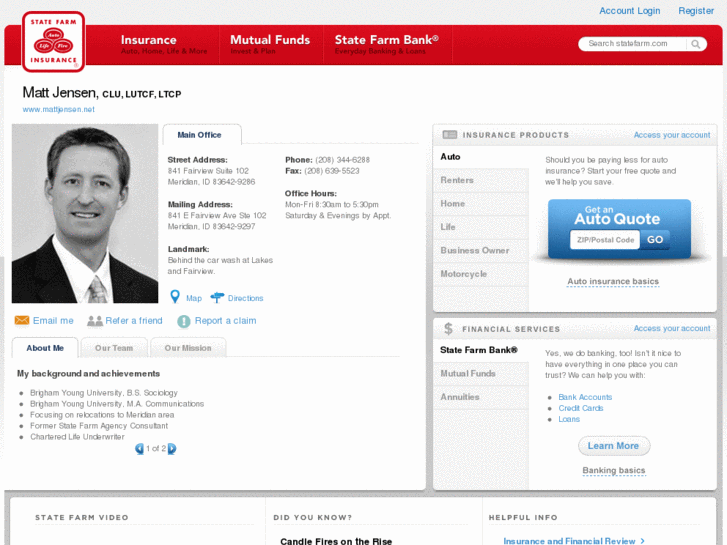Click the Map link
The image size is (727, 545).
point(194,298)
